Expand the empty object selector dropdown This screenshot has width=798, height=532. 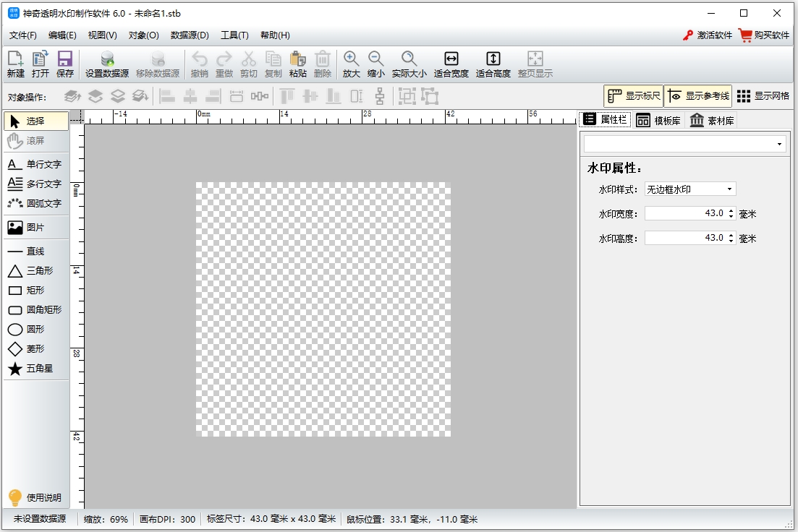tap(684, 145)
